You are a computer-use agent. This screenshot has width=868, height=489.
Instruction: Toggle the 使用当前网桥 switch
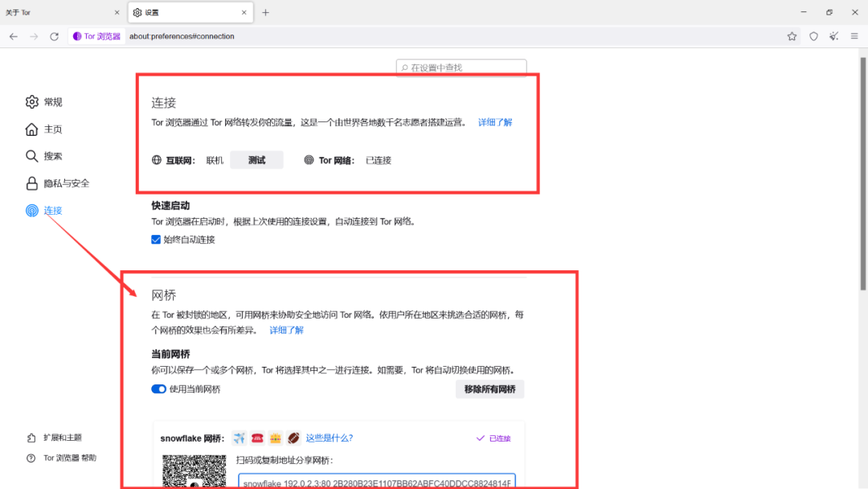[159, 388]
